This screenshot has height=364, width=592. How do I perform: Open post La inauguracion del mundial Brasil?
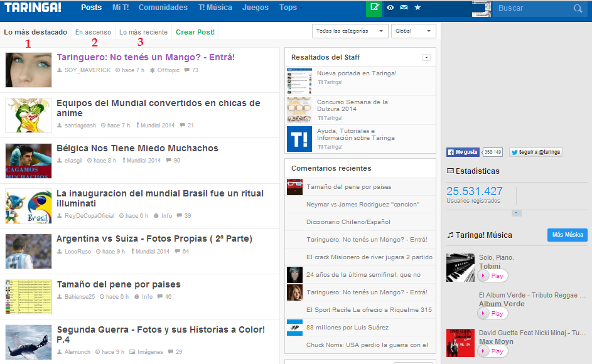click(x=160, y=198)
